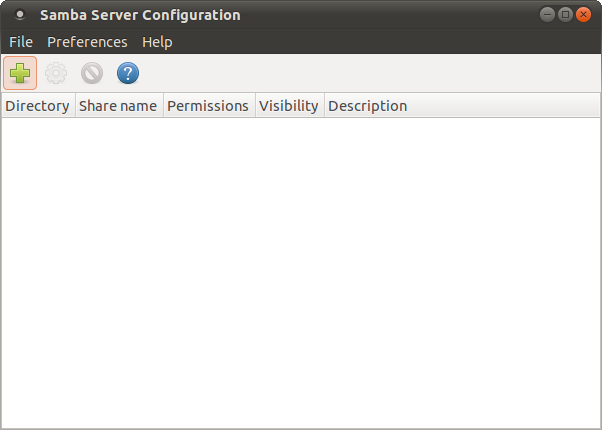Screen dimensions: 602x430
Task: Maximize the Samba Server Configuration window
Action: coord(565,15)
